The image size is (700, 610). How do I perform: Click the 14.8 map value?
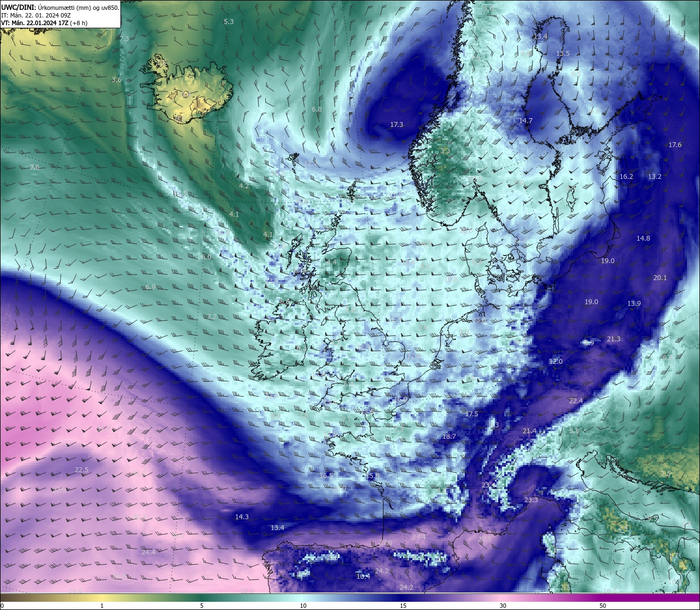tap(643, 239)
